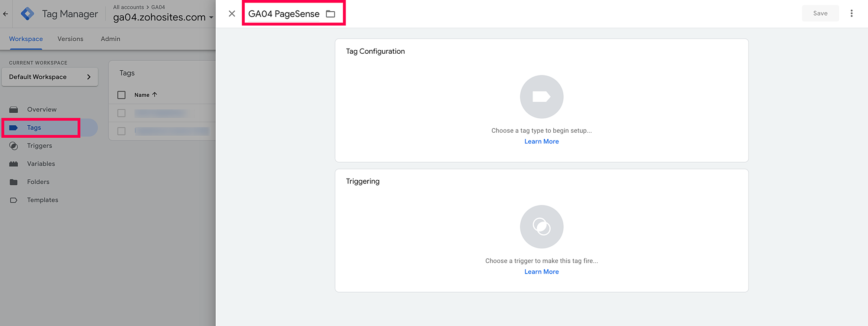Click the Tags list heading
Screen dimensions: 868x326
127,73
